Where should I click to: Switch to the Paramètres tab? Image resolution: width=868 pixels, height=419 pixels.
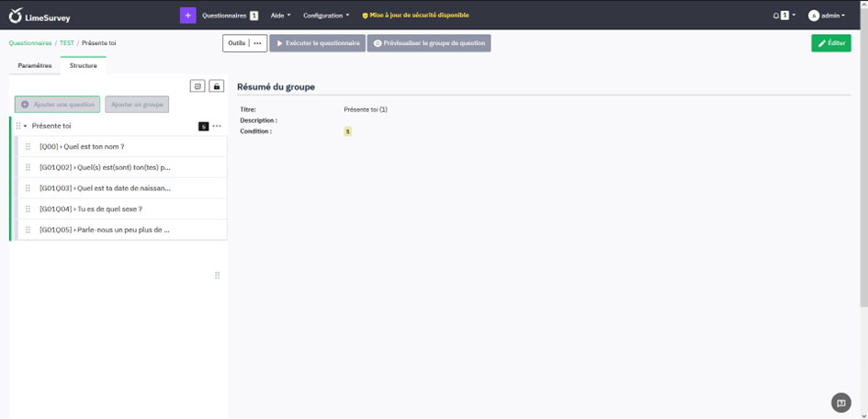(x=35, y=66)
